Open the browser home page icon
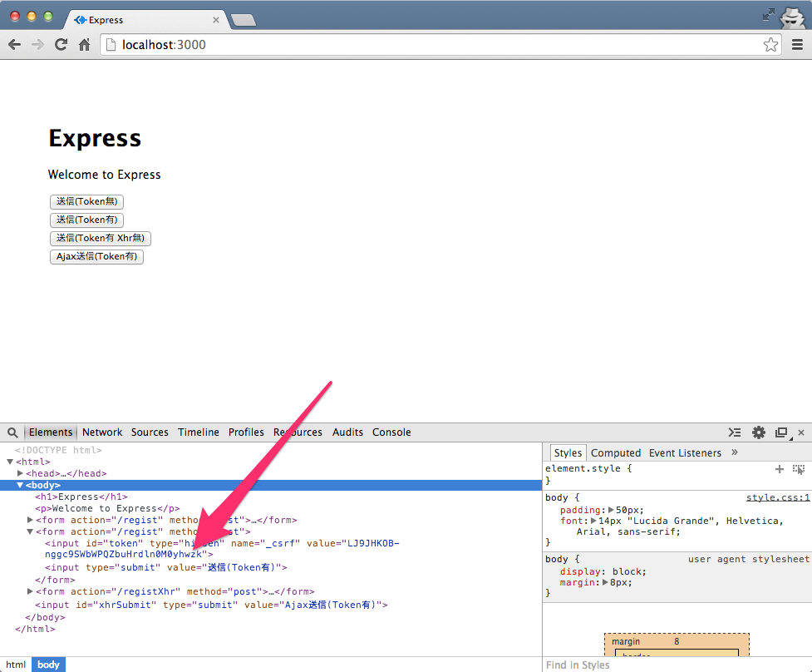Image resolution: width=812 pixels, height=672 pixels. coord(85,45)
